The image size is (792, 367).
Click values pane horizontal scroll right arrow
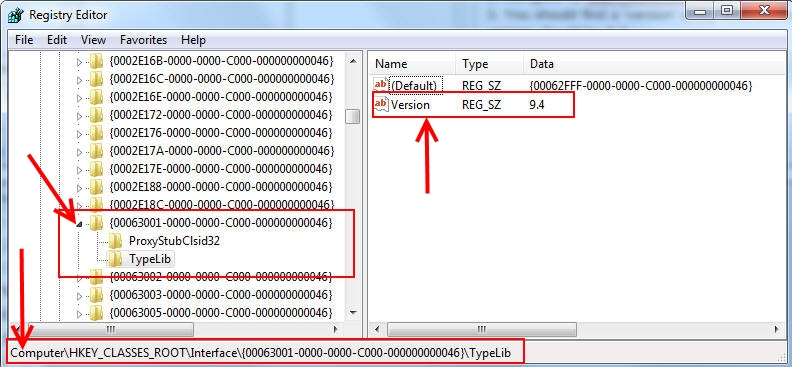point(777,330)
